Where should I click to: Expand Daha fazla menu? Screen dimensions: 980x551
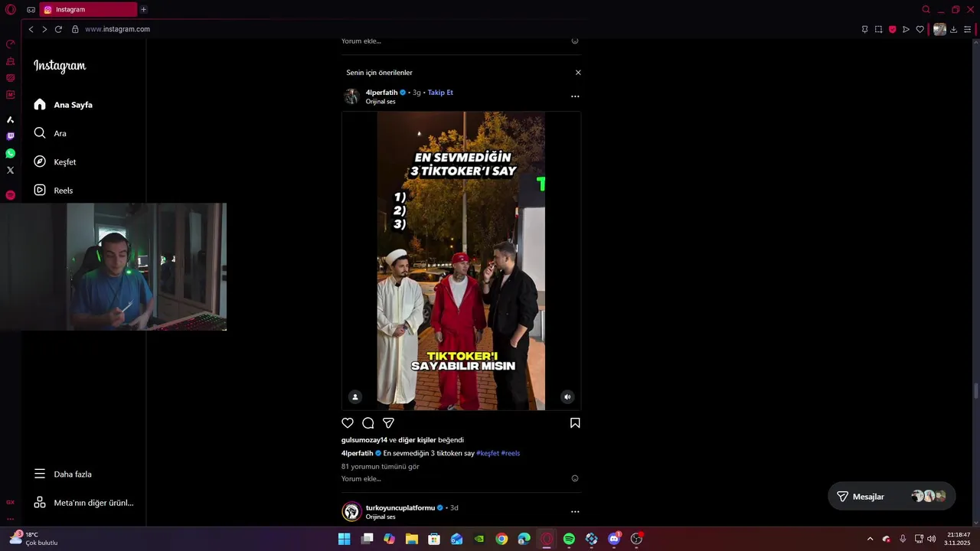(63, 474)
